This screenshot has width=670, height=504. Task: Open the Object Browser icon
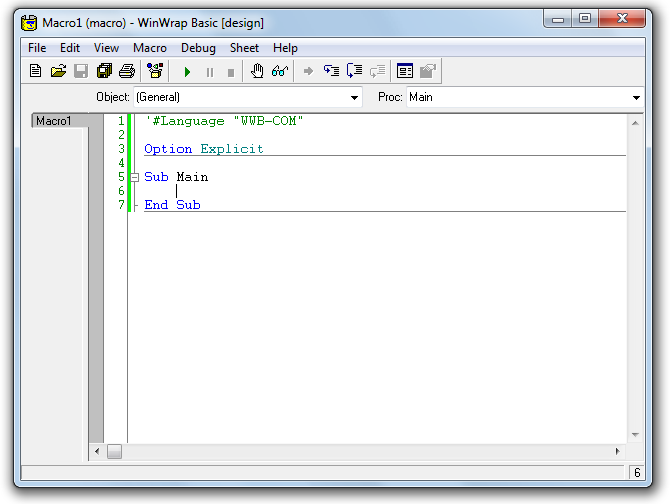pyautogui.click(x=155, y=71)
